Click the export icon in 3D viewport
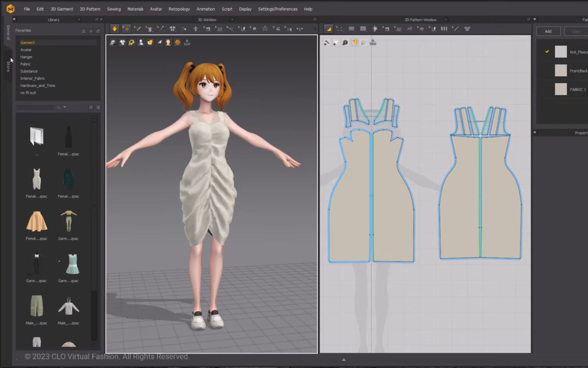Viewport: 588px width, 368px height. (x=187, y=43)
